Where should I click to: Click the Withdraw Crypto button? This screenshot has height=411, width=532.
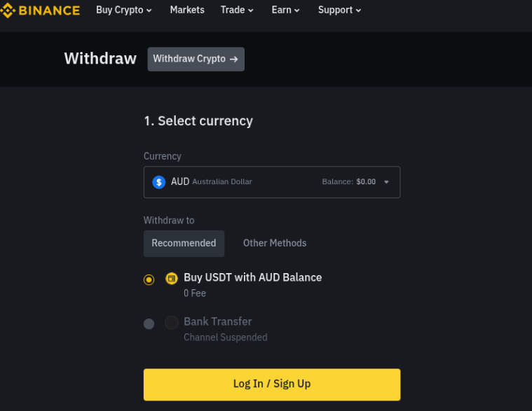pyautogui.click(x=196, y=59)
